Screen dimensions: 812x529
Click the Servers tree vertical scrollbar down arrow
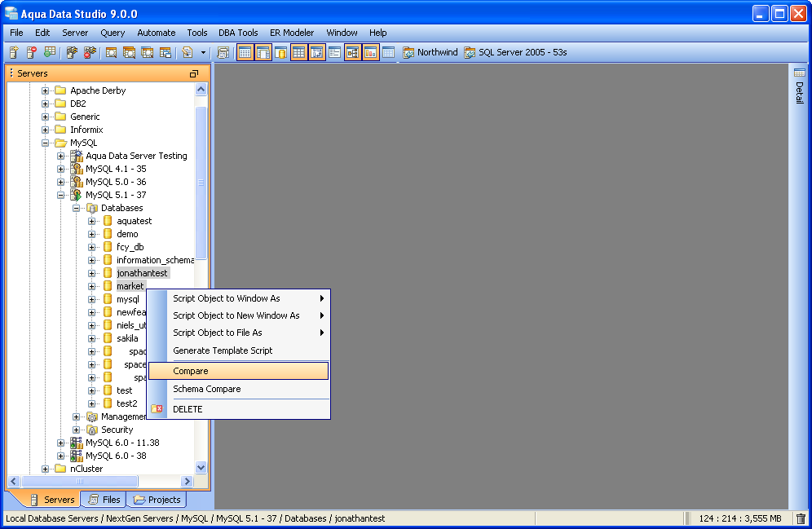pyautogui.click(x=201, y=467)
